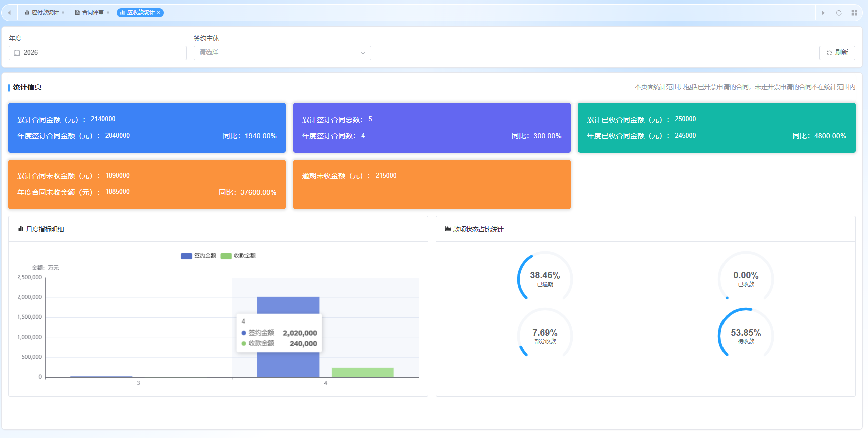Close the 应付款统计 tab

[x=63, y=13]
